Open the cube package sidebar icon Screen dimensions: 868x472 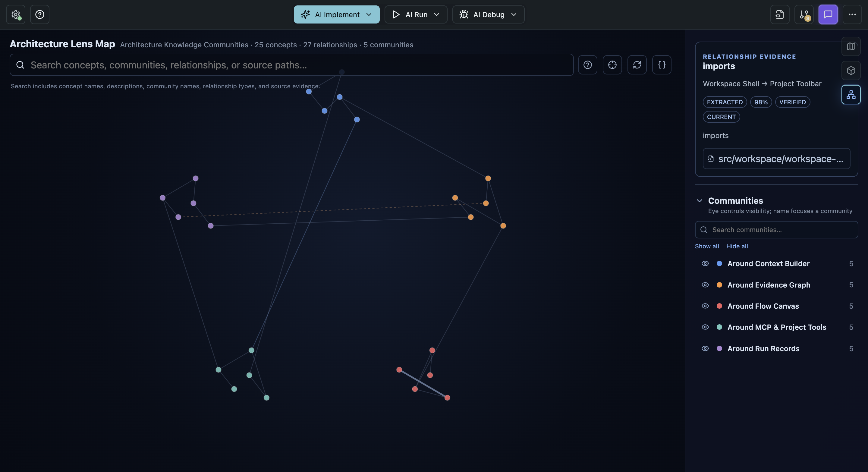click(x=851, y=71)
